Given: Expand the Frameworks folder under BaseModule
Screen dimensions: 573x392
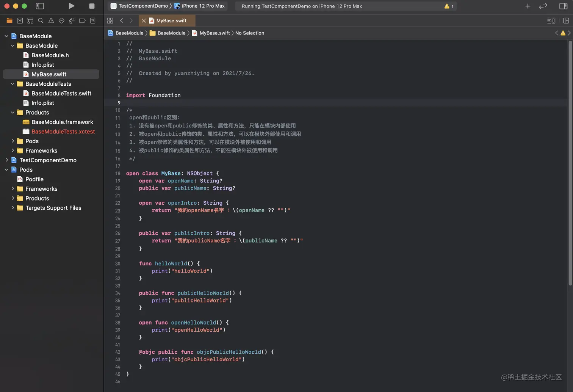Looking at the screenshot, I should point(13,151).
